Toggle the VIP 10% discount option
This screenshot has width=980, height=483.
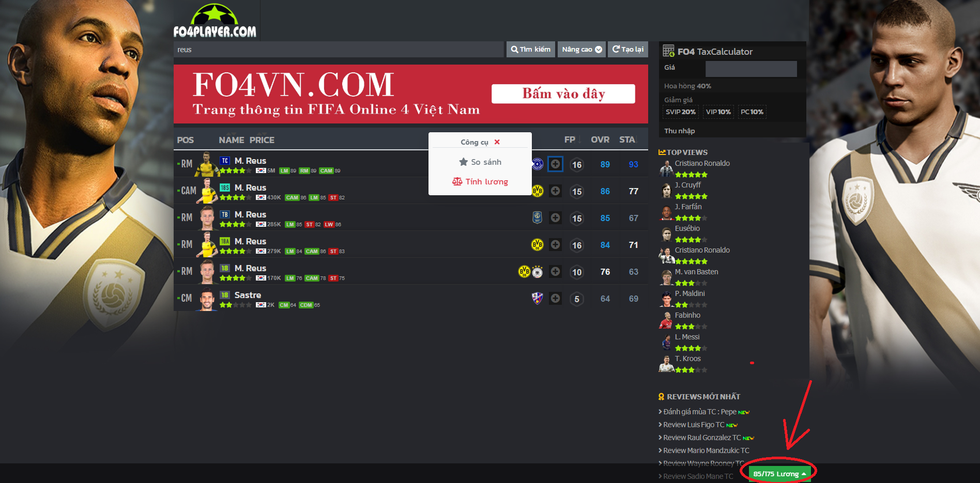(718, 112)
